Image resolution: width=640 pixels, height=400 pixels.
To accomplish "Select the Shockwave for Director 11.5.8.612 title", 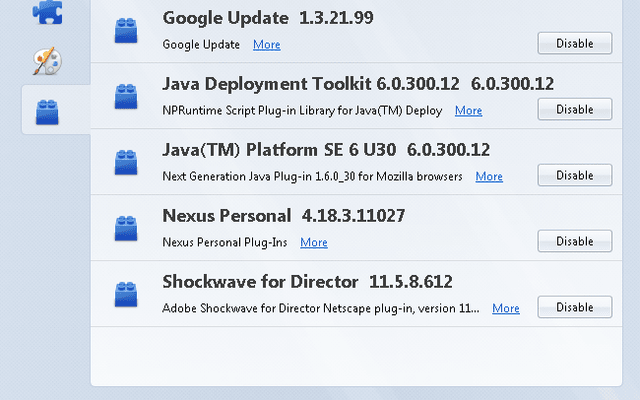I will pyautogui.click(x=307, y=282).
